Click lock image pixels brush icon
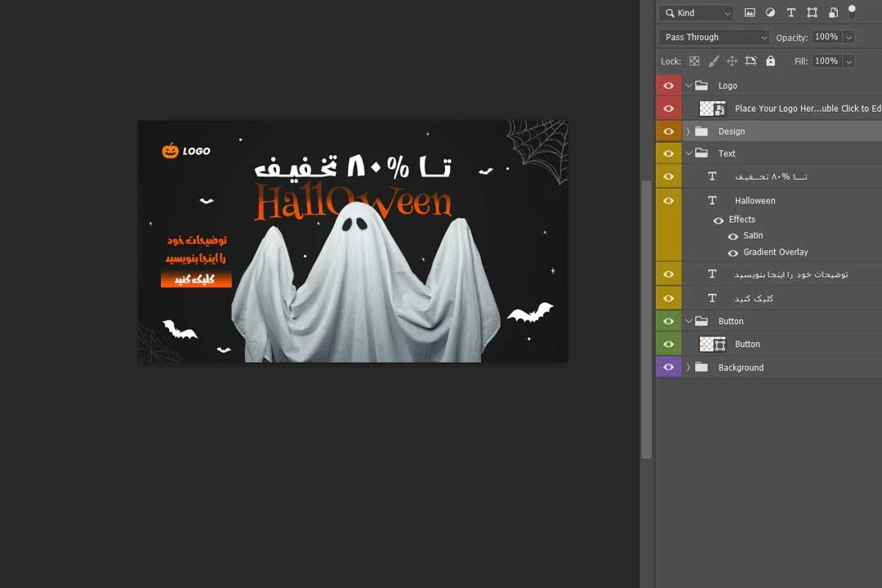This screenshot has height=588, width=882. click(713, 61)
